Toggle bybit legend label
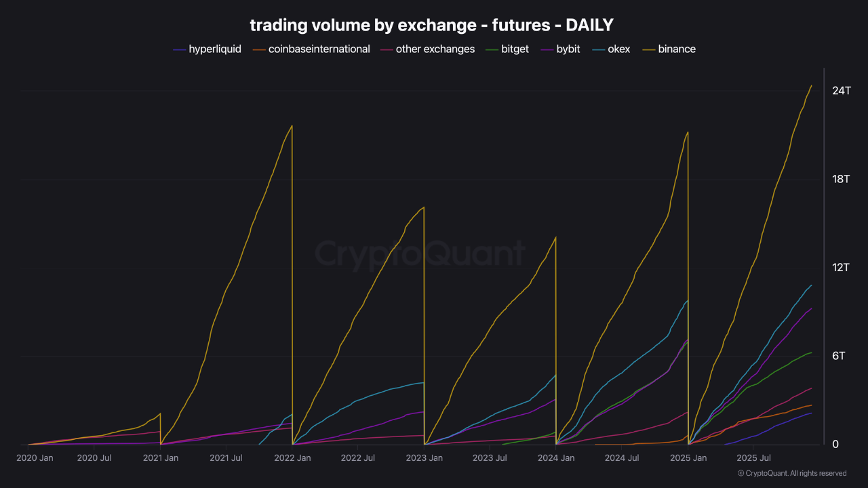Image resolution: width=868 pixels, height=488 pixels. pyautogui.click(x=568, y=49)
